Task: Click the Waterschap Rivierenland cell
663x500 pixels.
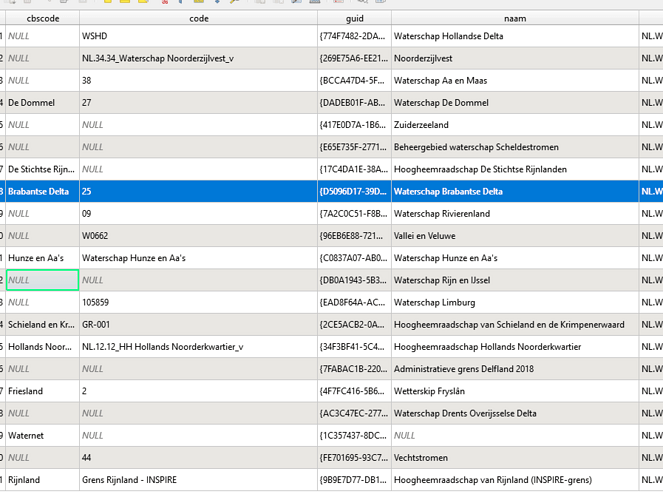Action: [x=444, y=213]
